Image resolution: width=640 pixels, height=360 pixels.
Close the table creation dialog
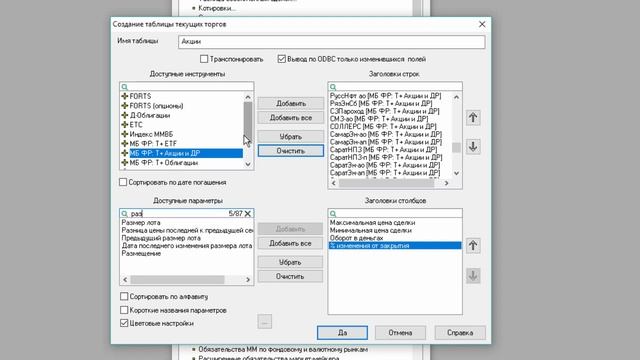pyautogui.click(x=482, y=24)
